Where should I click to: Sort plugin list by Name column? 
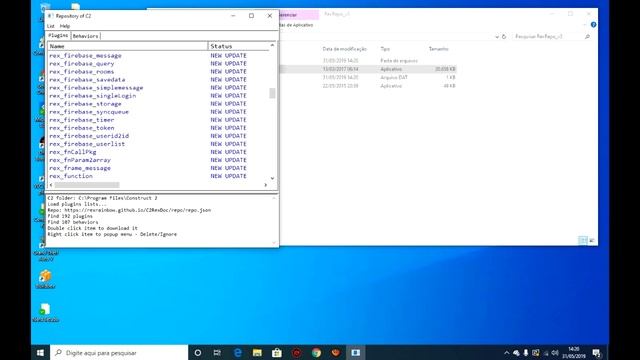[128, 46]
